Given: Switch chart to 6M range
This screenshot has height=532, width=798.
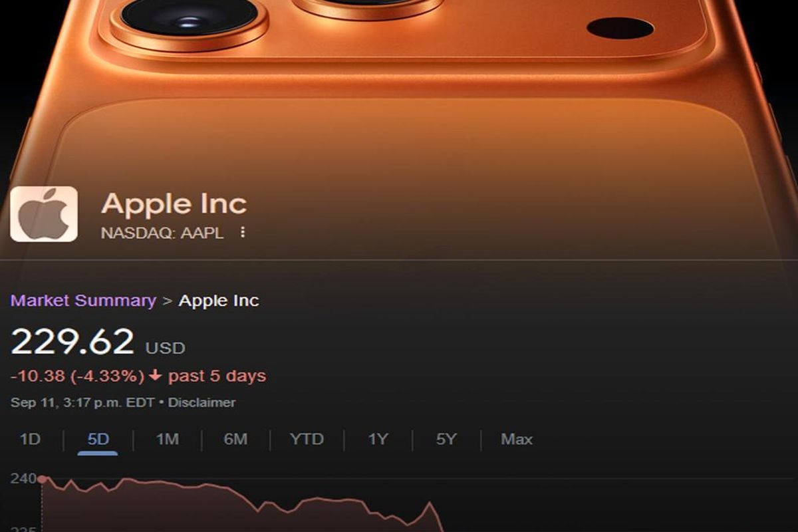Looking at the screenshot, I should (x=235, y=439).
